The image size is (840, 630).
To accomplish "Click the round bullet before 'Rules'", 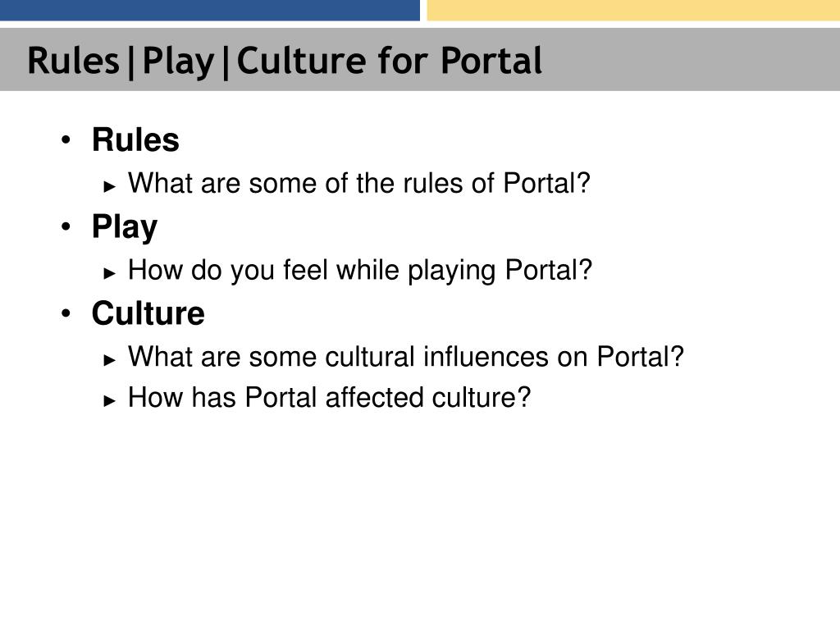I will 66,140.
